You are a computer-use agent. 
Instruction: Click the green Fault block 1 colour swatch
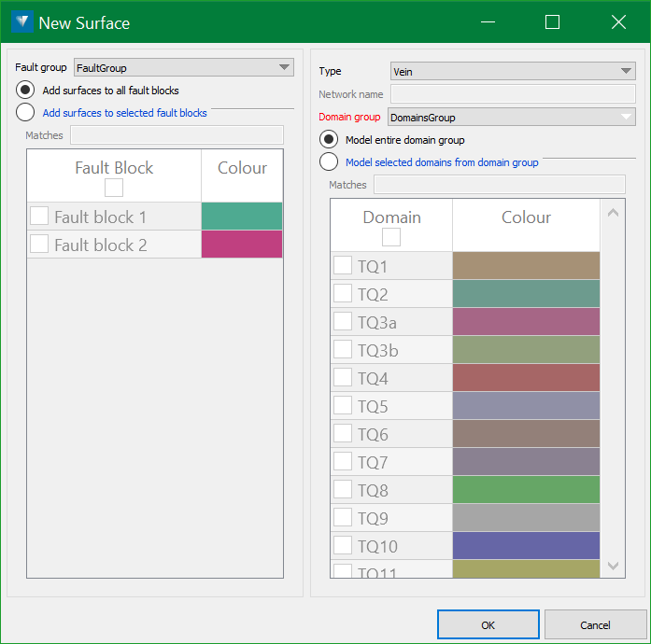[x=242, y=217]
